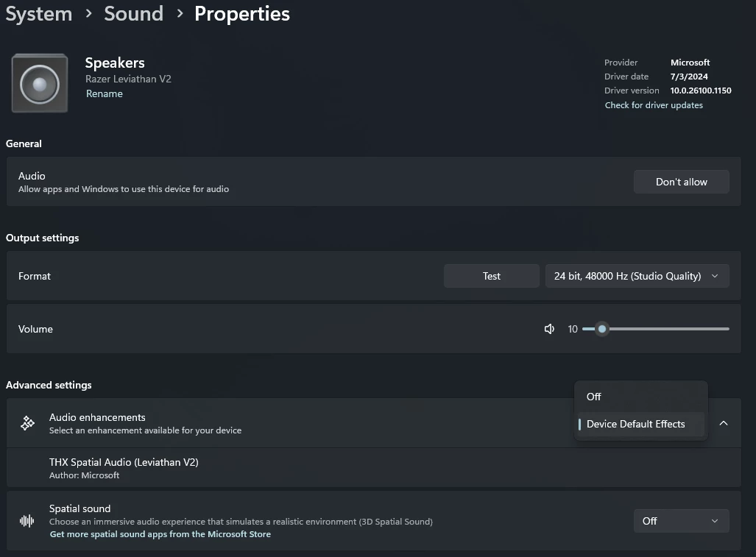Click the Provider Microsoft value
The image size is (756, 557).
690,63
